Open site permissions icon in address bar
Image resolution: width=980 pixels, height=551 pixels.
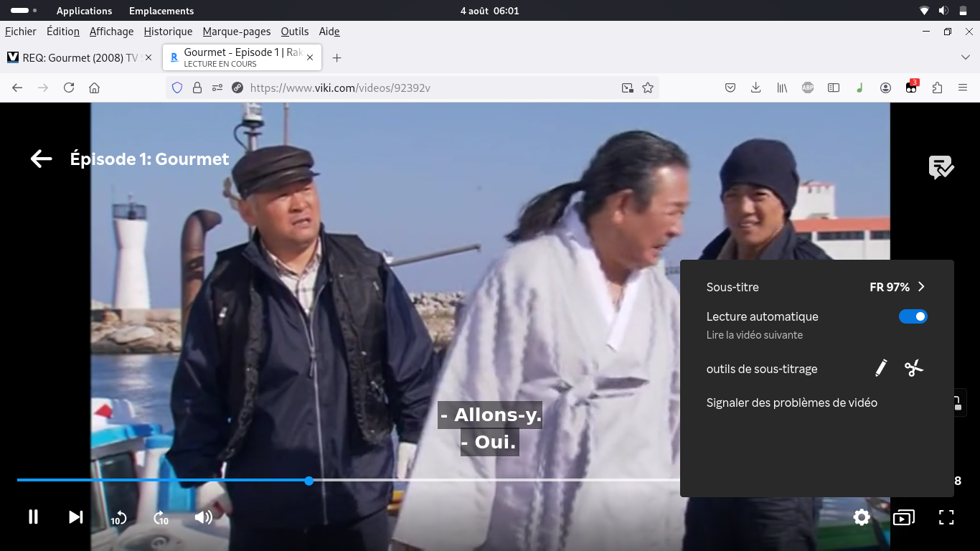pos(217,88)
